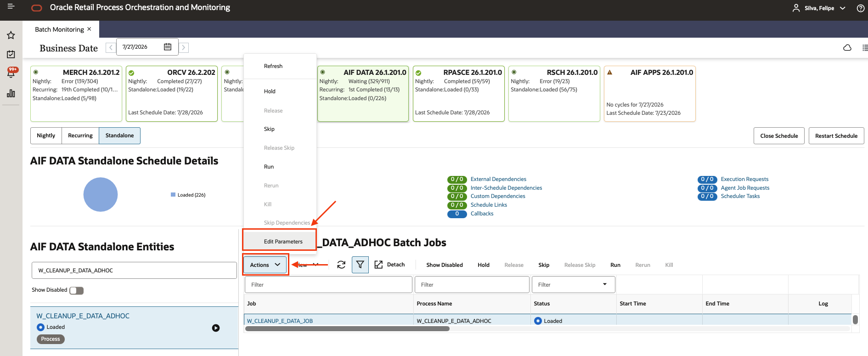Viewport: 868px width, 356px height.
Task: Open the Inter-Schedule Dependencies link
Action: 506,188
